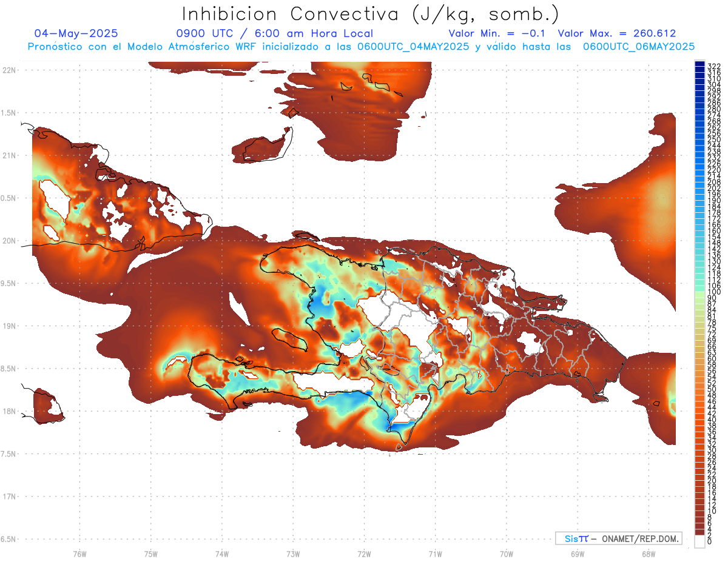Click the latitude label '21N'
This screenshot has width=728, height=562.
(x=9, y=155)
